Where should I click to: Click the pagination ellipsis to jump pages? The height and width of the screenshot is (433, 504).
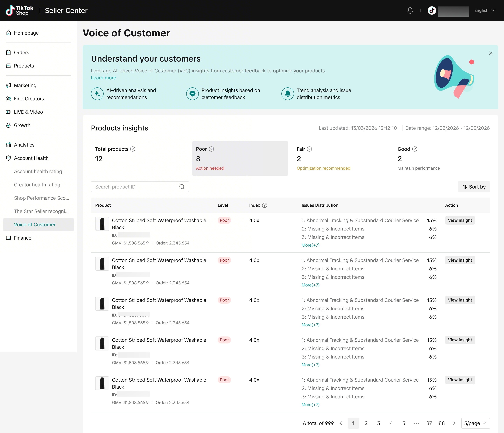tap(416, 423)
